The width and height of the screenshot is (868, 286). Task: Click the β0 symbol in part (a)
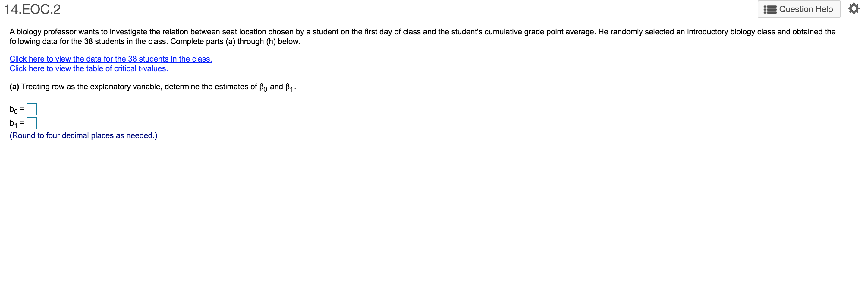(263, 87)
